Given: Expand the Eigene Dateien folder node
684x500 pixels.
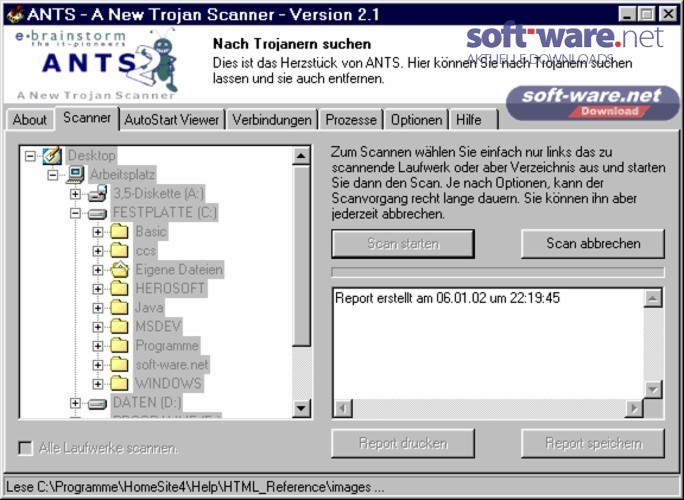Looking at the screenshot, I should pos(98,270).
